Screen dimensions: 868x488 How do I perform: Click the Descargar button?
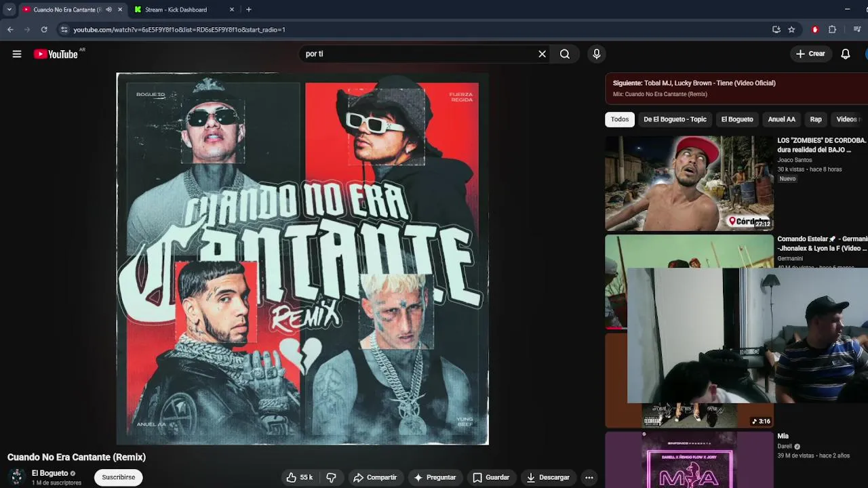tap(548, 477)
